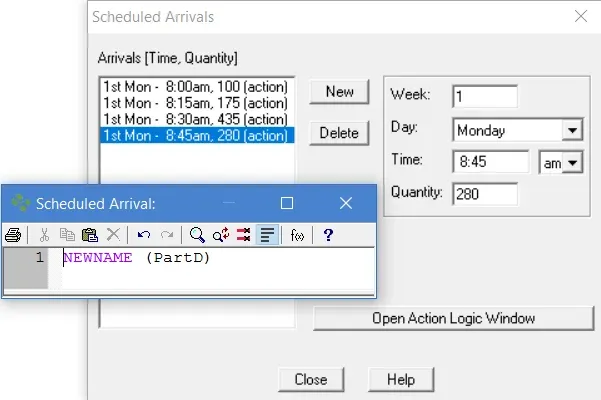This screenshot has height=400, width=601.
Task: Click the Find and Replace icon
Action: point(221,235)
